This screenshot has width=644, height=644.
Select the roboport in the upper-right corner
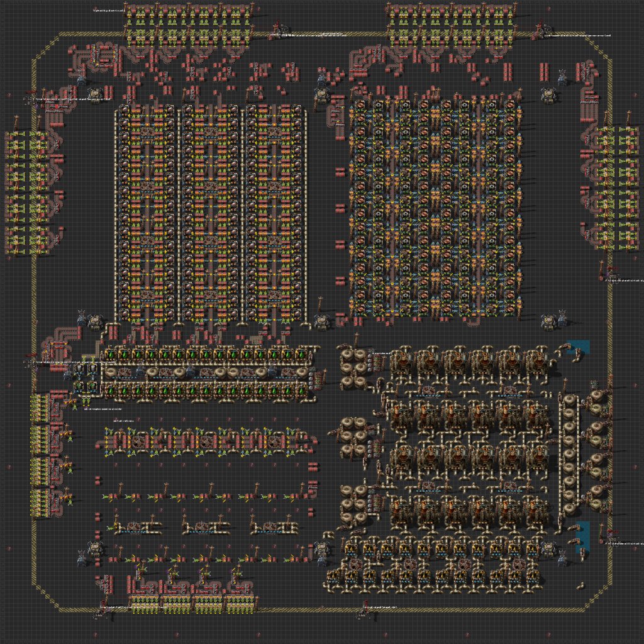pyautogui.click(x=548, y=96)
